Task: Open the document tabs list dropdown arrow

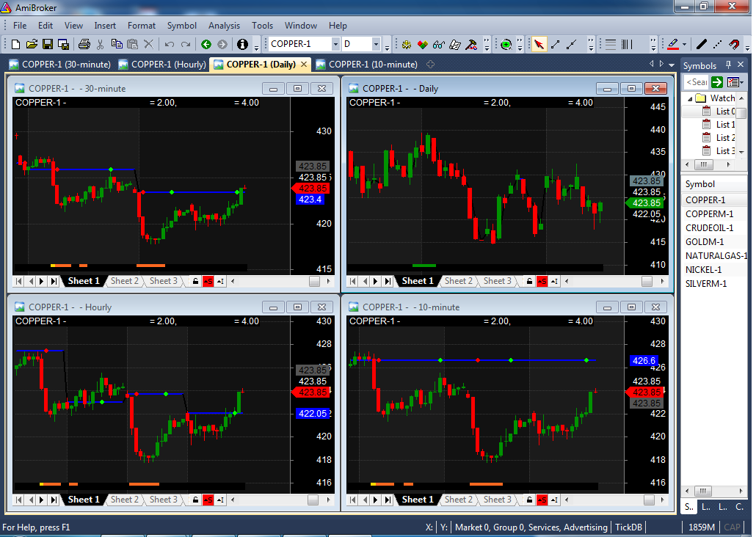Action: coord(671,65)
